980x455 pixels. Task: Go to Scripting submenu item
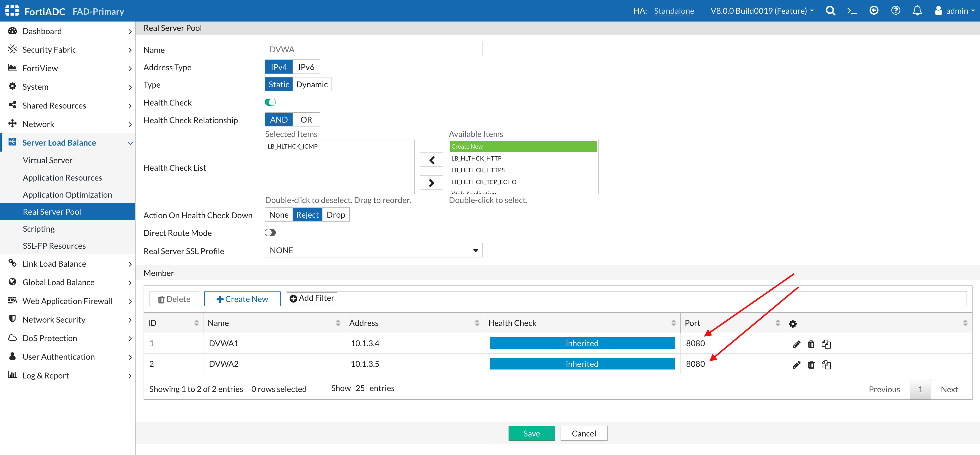pos(38,229)
